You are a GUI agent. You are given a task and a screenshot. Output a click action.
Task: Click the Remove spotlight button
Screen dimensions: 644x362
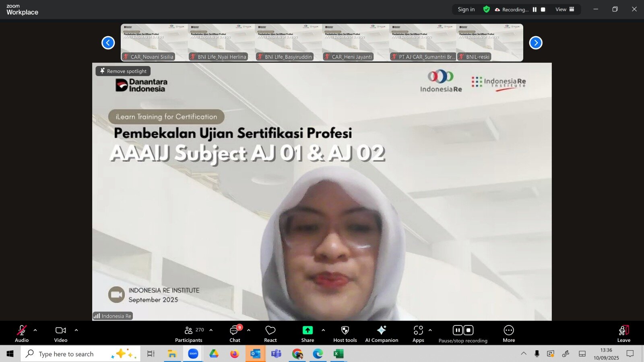(123, 71)
